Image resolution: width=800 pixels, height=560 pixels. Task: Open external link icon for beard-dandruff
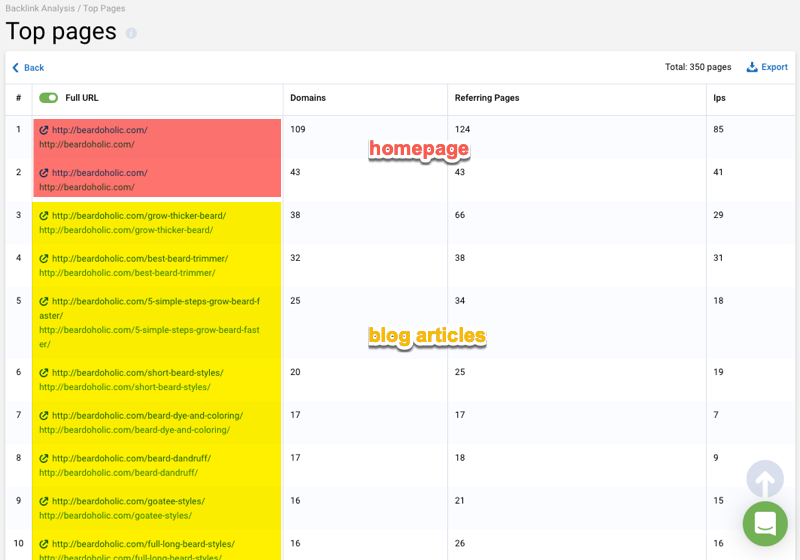coord(44,459)
